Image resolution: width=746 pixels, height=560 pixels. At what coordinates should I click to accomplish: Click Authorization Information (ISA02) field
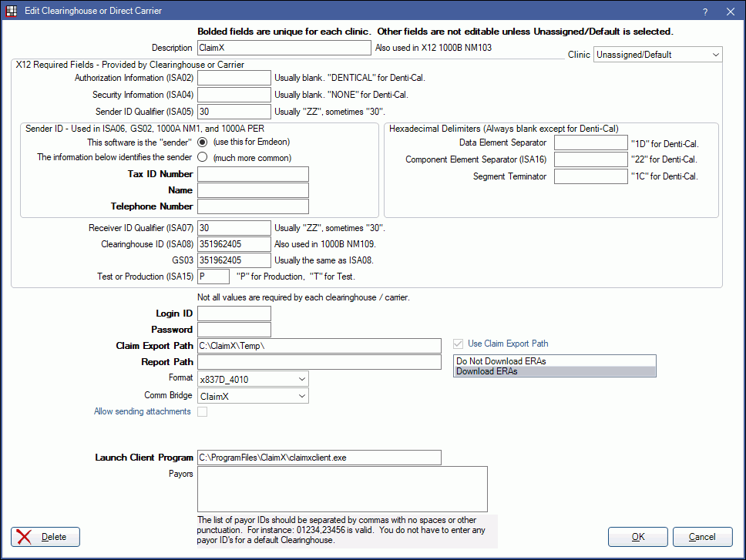234,78
